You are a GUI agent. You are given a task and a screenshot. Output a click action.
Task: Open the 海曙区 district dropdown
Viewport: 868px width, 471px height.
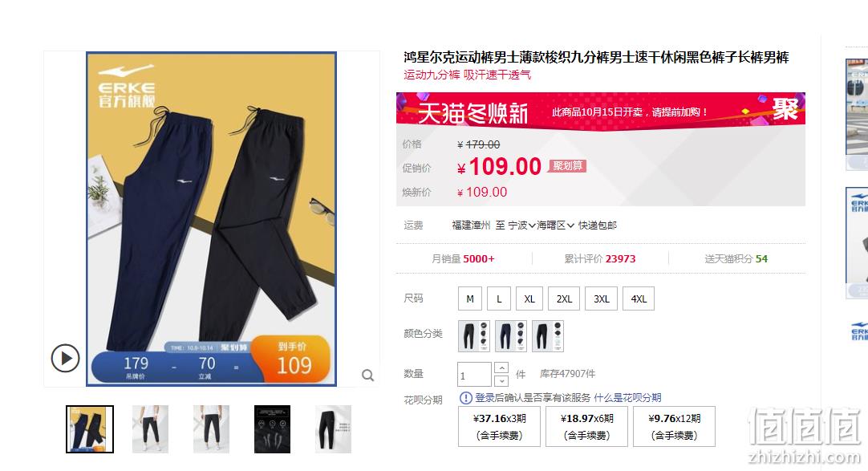(555, 225)
